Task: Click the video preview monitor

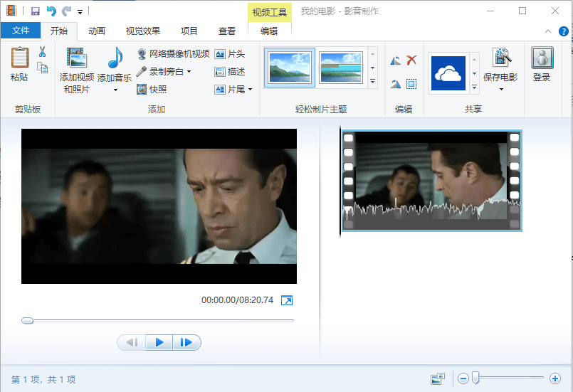Action: 159,206
